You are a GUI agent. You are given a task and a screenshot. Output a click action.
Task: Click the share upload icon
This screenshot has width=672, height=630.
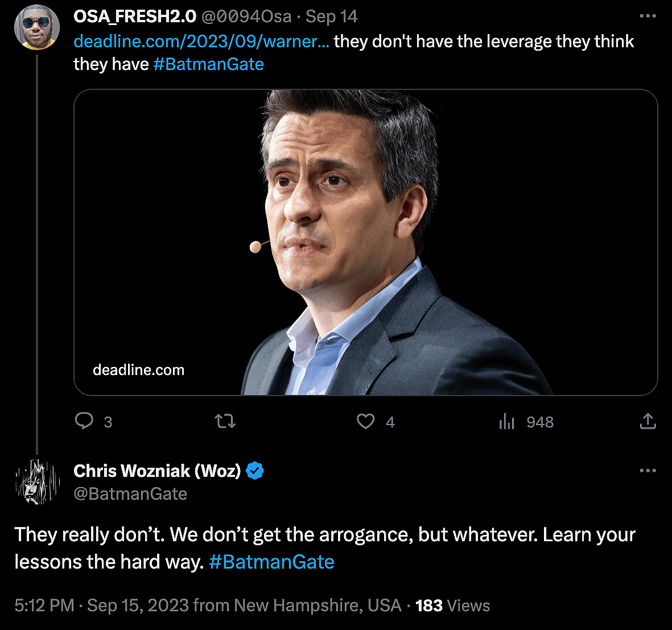click(648, 421)
